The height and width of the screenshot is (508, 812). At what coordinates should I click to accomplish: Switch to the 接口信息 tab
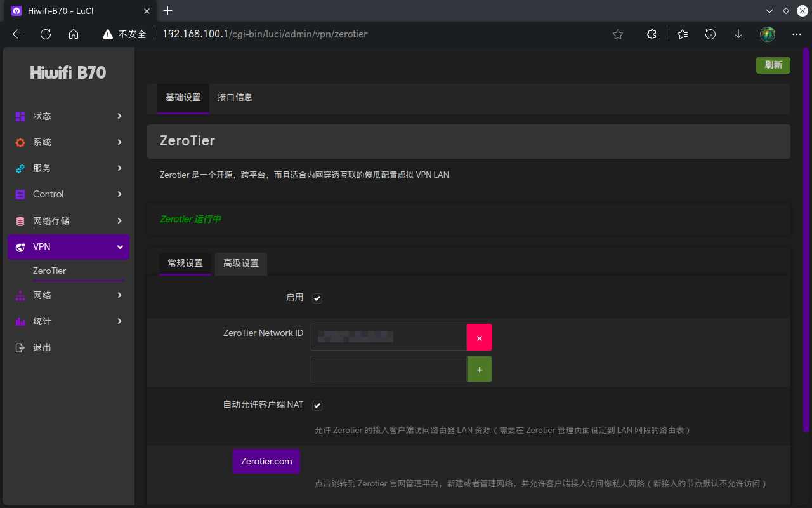point(235,97)
